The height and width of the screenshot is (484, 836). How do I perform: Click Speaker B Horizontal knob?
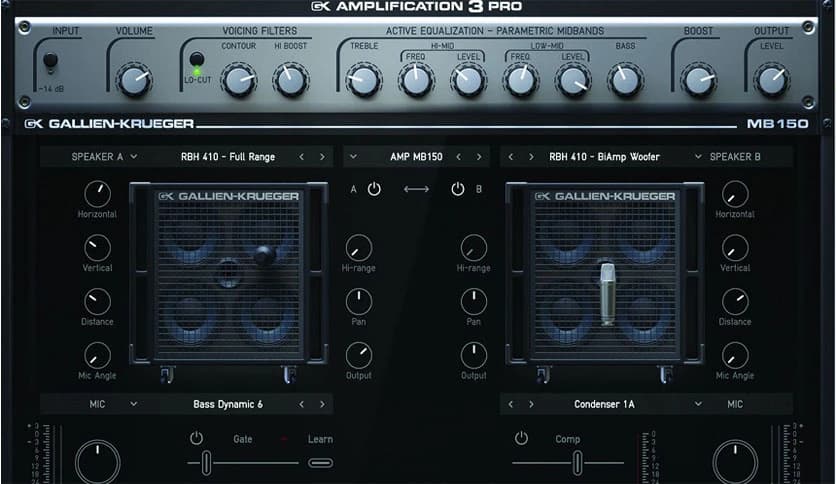[x=735, y=194]
